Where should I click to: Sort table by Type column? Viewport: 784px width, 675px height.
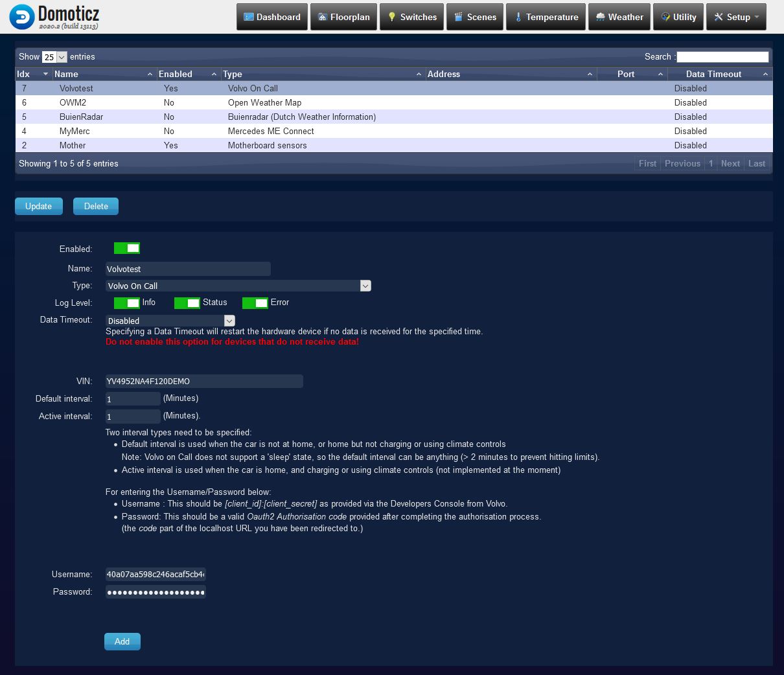click(x=323, y=74)
